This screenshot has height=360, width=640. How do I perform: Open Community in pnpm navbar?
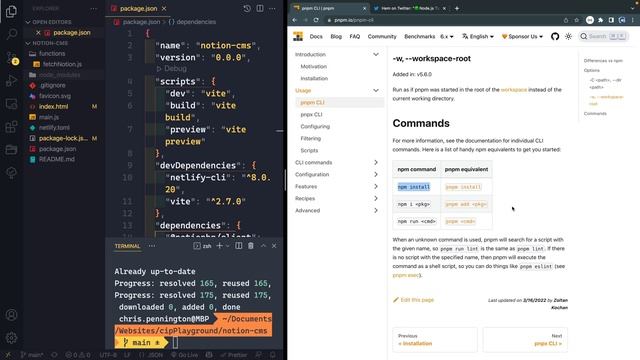382,36
